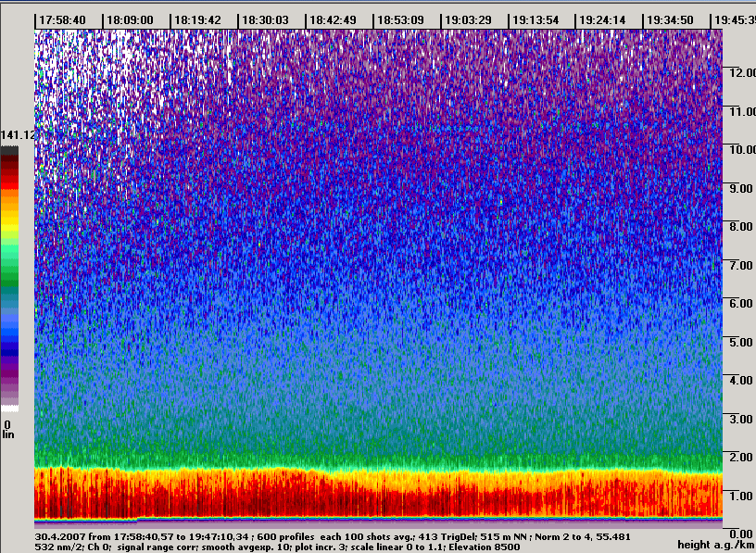
Task: Click the 0 color scale minimum value
Action: [7, 425]
